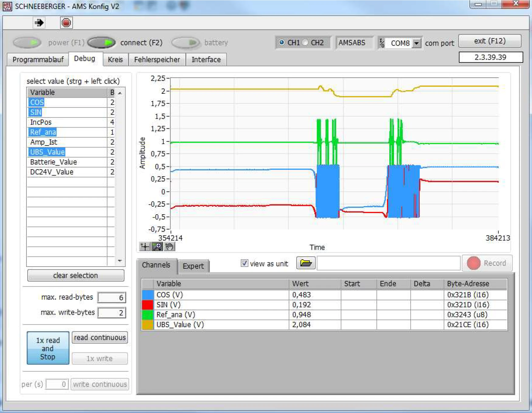This screenshot has height=413, width=532.
Task: Open the COM8 port dropdown
Action: [x=416, y=43]
